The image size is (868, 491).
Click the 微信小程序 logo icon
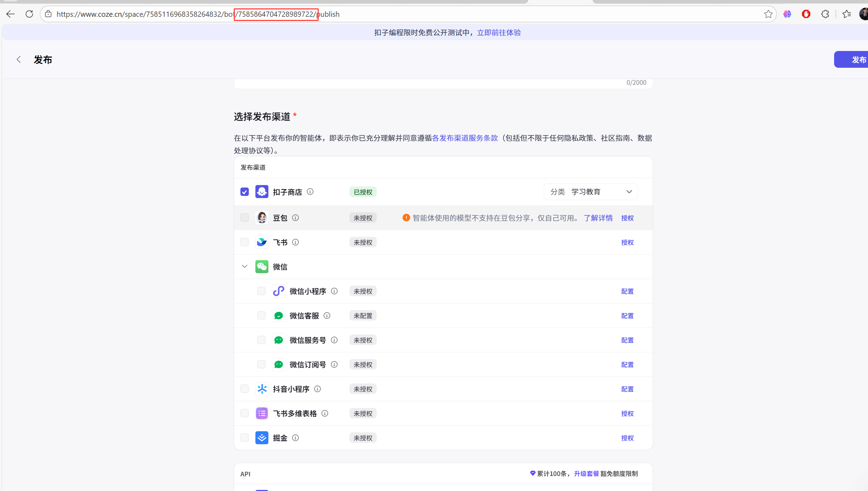pyautogui.click(x=279, y=291)
